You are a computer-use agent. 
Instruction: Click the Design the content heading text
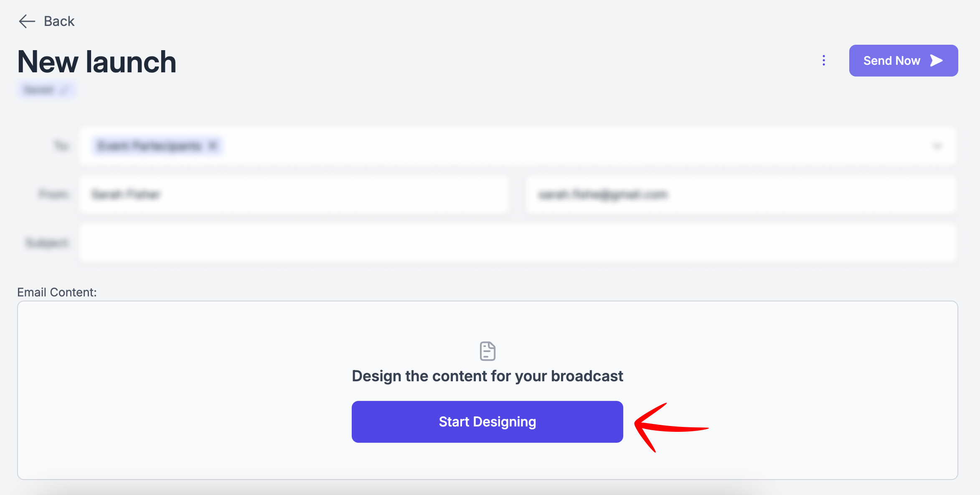487,376
